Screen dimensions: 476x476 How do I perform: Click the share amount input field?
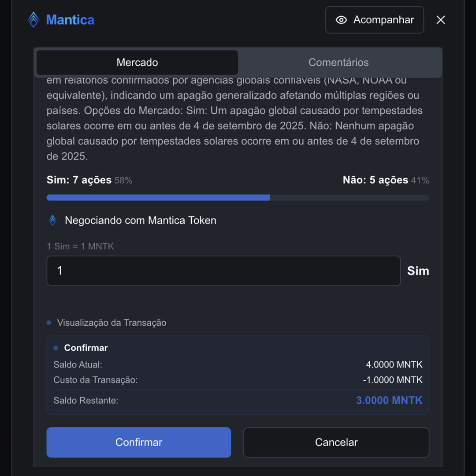pos(223,271)
